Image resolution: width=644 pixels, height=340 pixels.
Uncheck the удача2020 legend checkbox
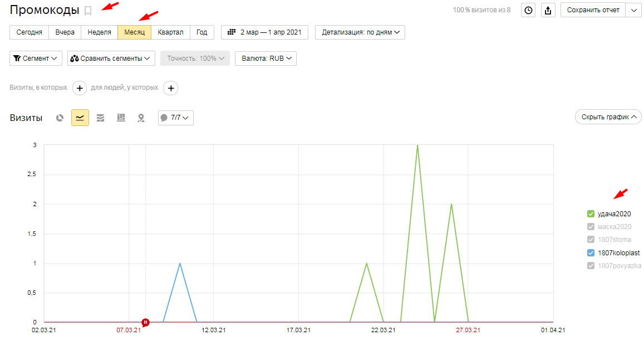[591, 214]
